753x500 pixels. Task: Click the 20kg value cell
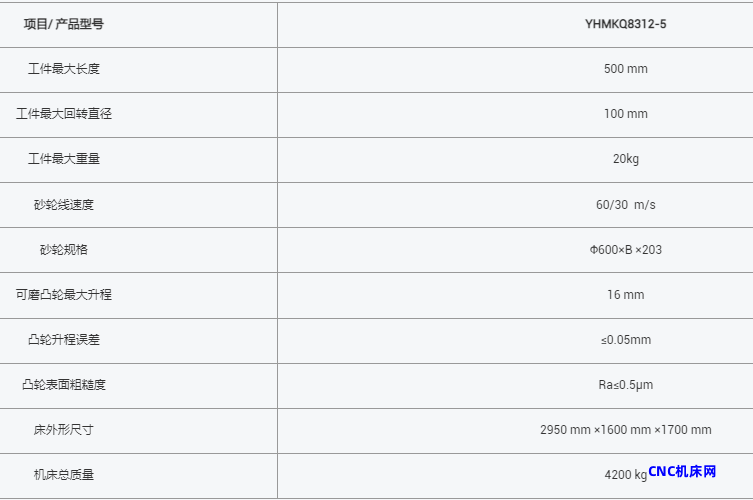(625, 159)
